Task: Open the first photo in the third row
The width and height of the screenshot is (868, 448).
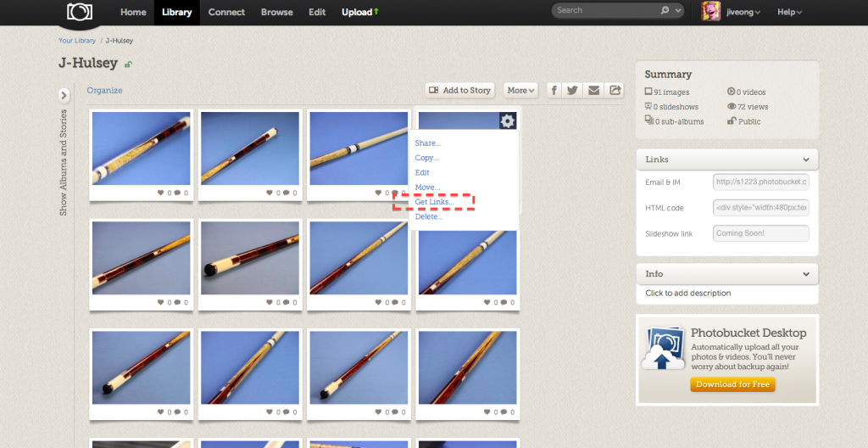Action: (x=142, y=367)
